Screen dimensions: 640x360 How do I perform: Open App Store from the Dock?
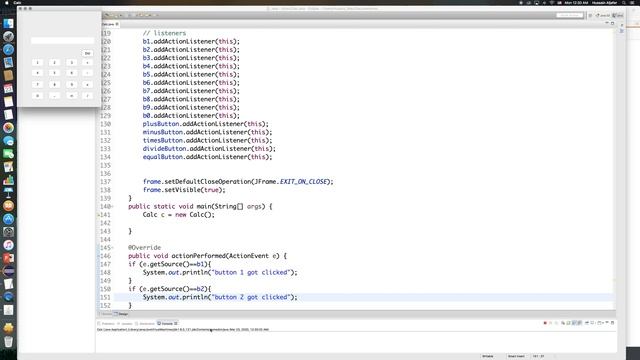(8, 219)
